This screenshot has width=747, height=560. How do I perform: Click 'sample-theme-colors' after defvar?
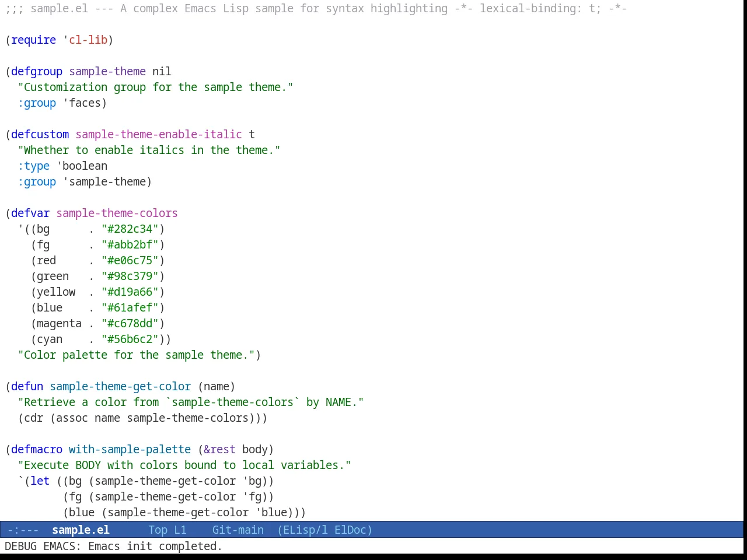[117, 213]
